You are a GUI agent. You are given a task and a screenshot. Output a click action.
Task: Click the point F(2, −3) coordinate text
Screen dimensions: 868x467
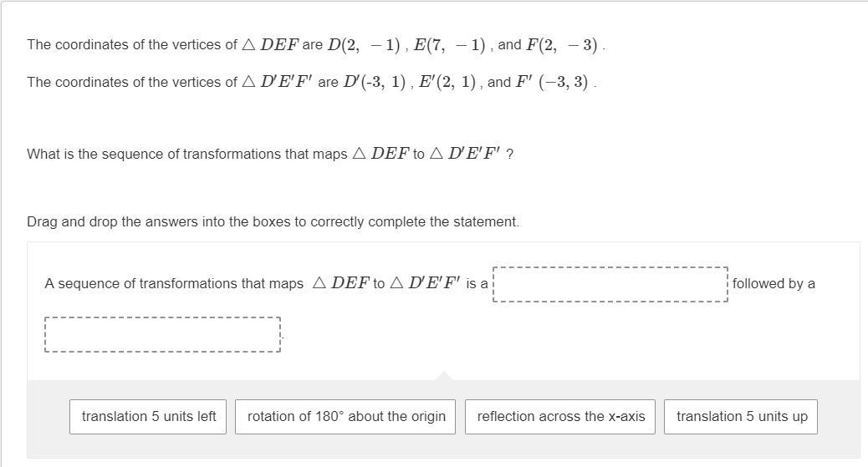coord(563,45)
